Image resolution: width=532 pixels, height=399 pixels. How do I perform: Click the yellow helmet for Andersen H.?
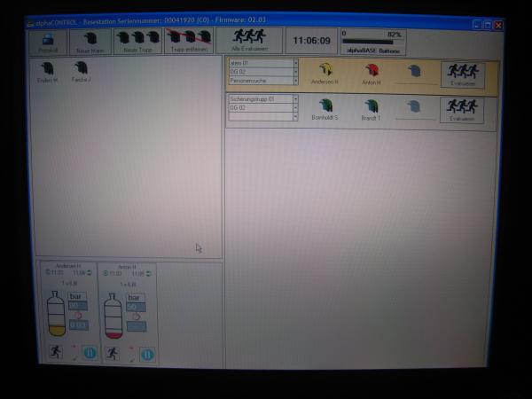pos(325,71)
